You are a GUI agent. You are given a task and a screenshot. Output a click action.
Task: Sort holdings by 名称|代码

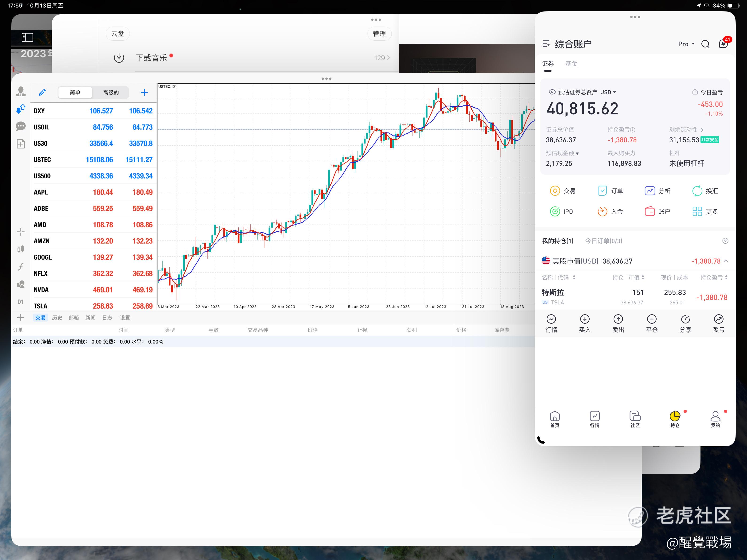(559, 277)
